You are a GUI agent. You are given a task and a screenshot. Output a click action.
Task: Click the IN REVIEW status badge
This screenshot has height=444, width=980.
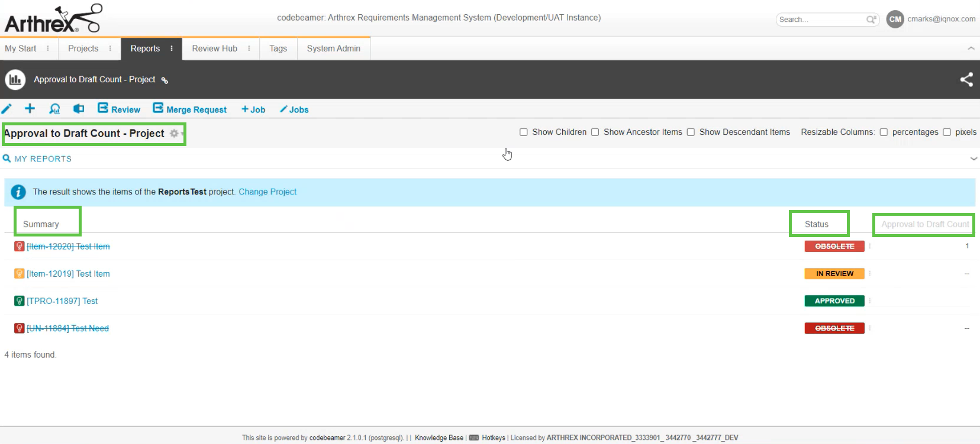click(x=834, y=274)
